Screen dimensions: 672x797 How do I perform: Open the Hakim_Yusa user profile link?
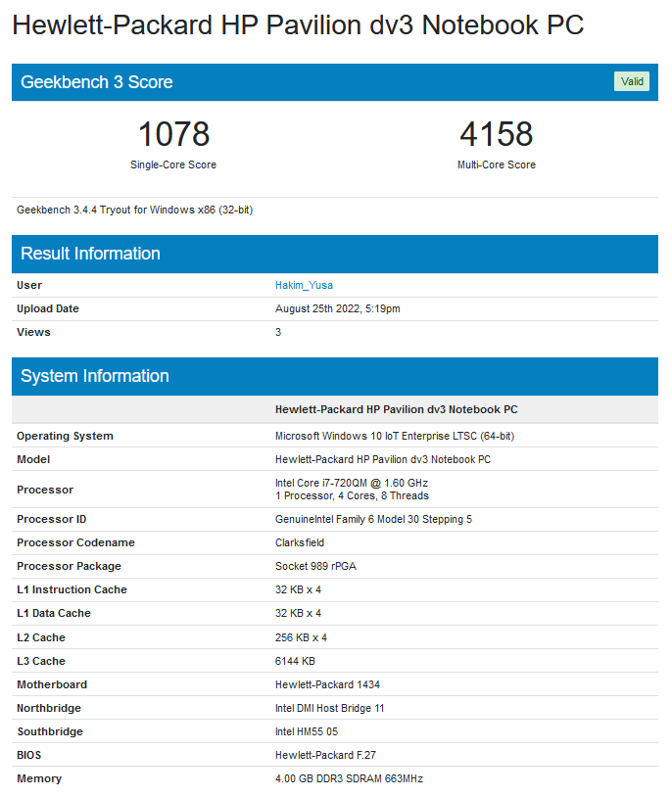(x=304, y=285)
